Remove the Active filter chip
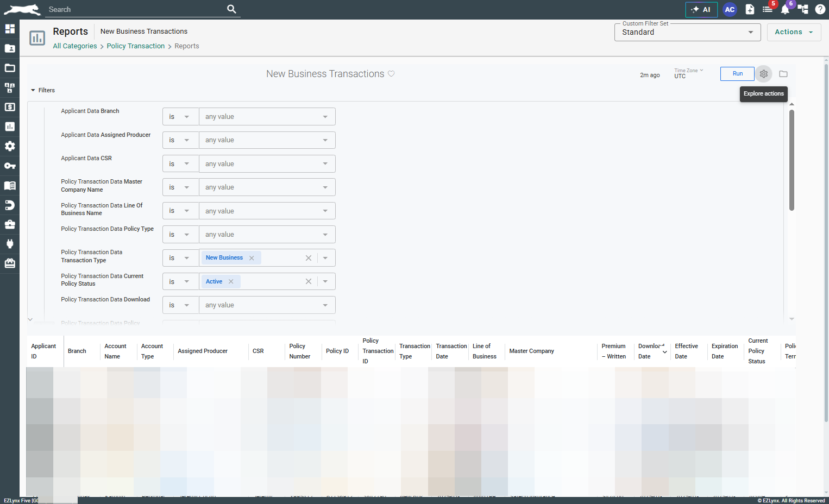The height and width of the screenshot is (504, 829). coord(231,281)
